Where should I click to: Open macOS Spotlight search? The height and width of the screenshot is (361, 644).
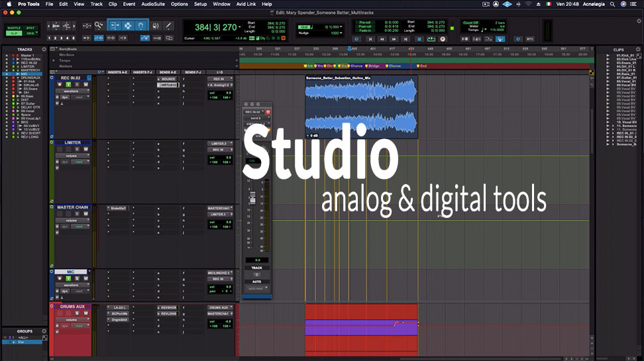point(612,4)
